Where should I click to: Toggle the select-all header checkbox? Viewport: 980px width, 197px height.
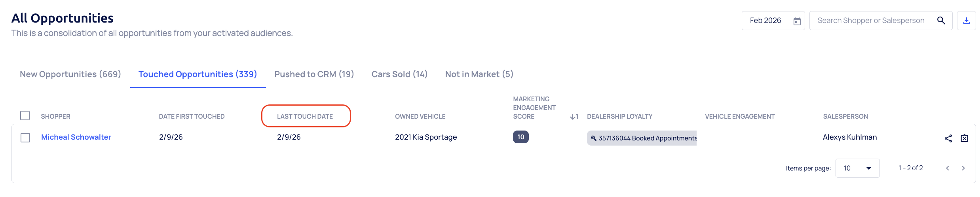pos(25,116)
